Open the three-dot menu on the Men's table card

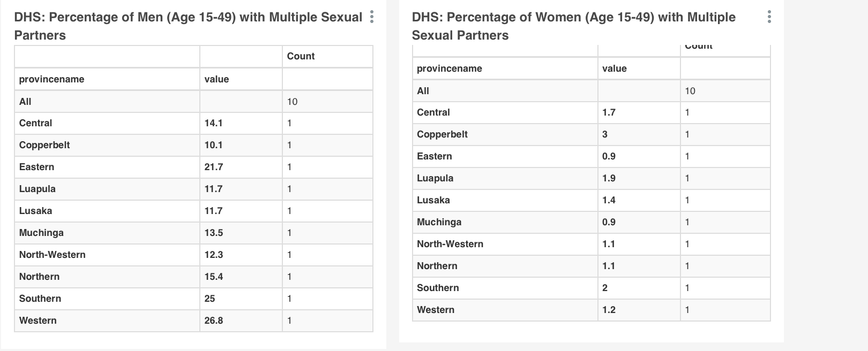[x=372, y=16]
